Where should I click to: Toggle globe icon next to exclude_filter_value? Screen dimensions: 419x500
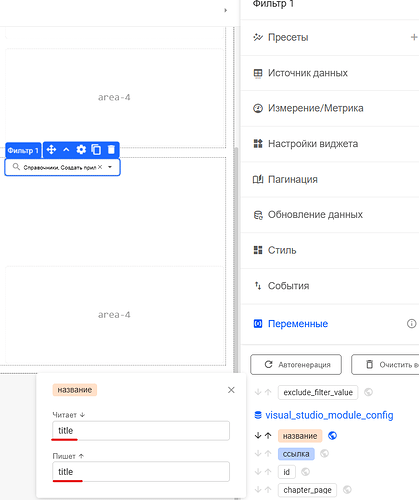click(368, 392)
